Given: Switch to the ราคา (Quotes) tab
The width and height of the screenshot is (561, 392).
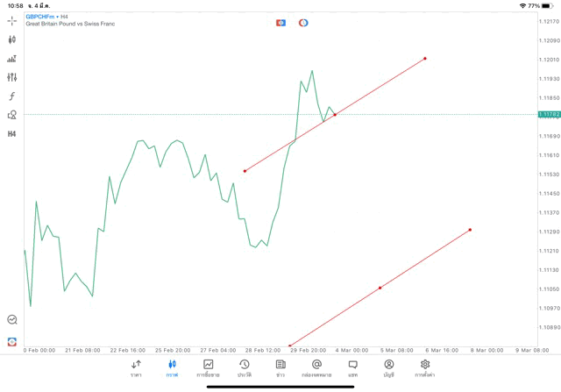Looking at the screenshot, I should pos(136,367).
